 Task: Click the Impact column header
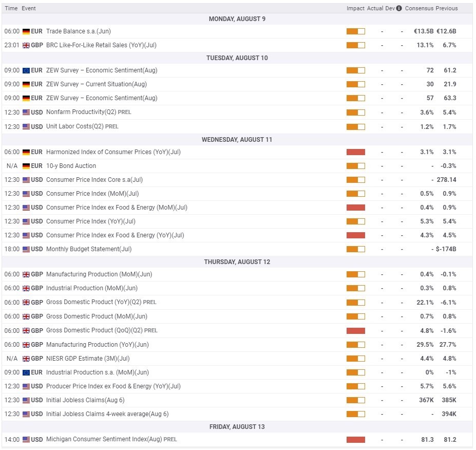pyautogui.click(x=355, y=8)
